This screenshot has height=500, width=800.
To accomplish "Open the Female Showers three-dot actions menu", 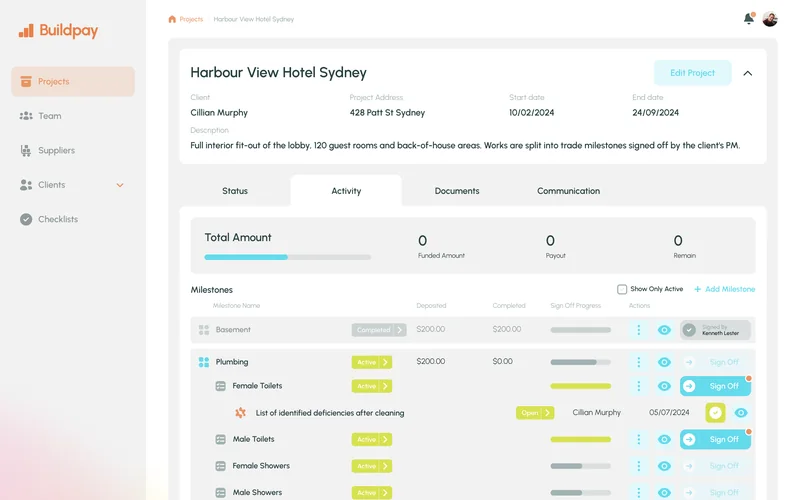I will click(x=638, y=466).
